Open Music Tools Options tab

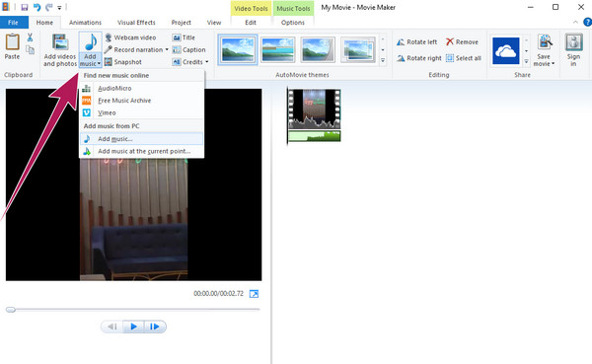pyautogui.click(x=293, y=23)
